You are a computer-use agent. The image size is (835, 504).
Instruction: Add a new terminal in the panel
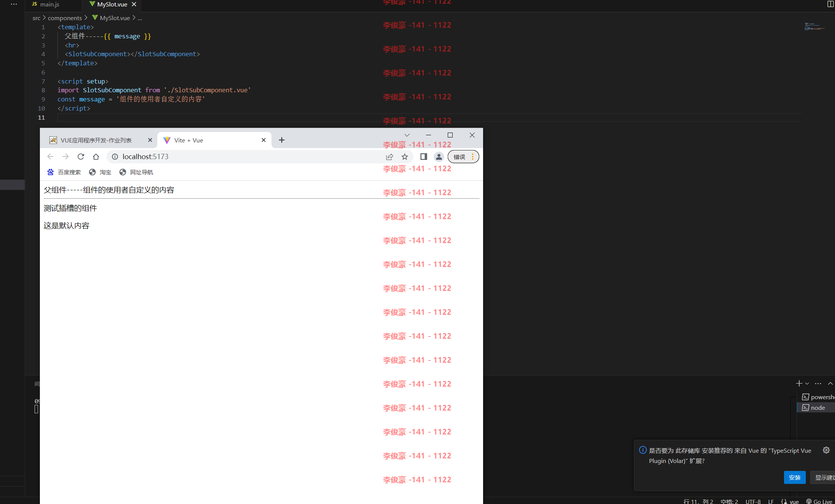[x=799, y=384]
